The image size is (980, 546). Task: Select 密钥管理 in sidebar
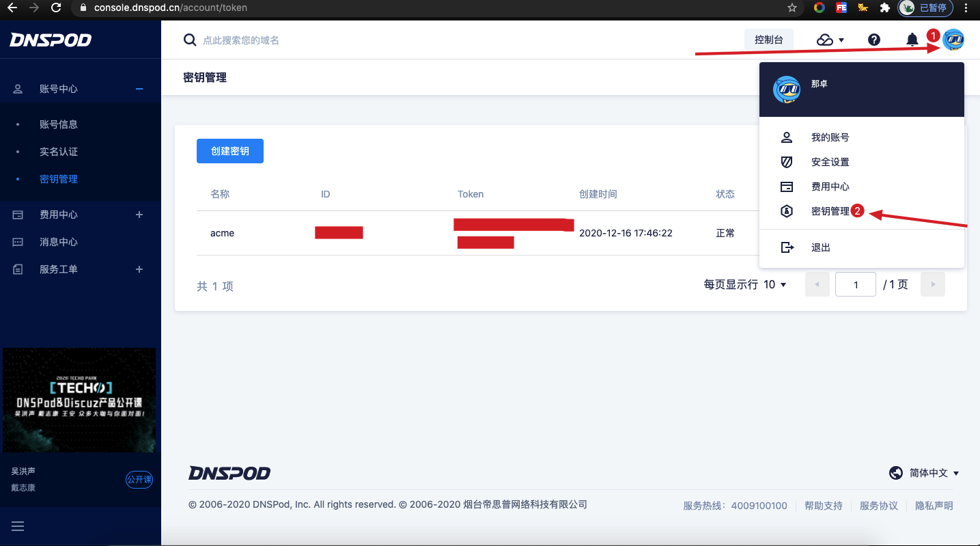point(59,179)
